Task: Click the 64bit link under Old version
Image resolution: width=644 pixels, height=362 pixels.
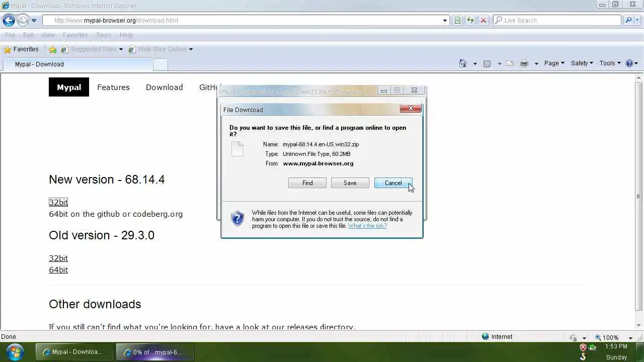Action: [58, 269]
